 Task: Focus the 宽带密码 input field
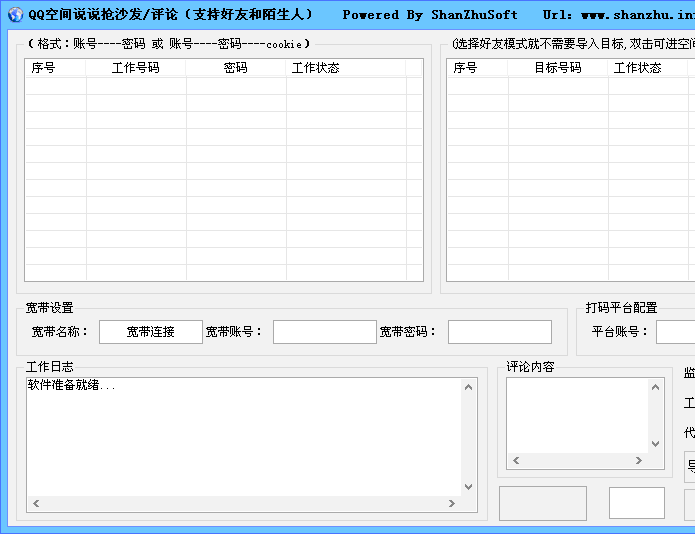(499, 332)
